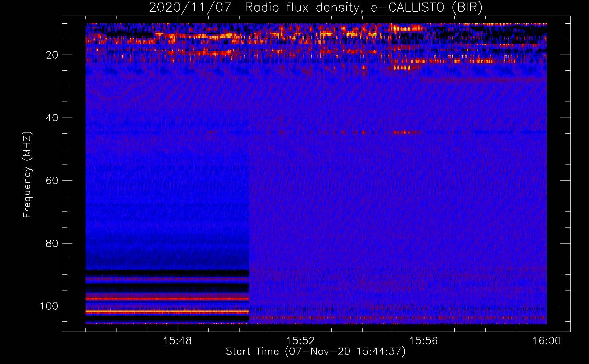Click the black band just below 90 MHz

pos(167,273)
